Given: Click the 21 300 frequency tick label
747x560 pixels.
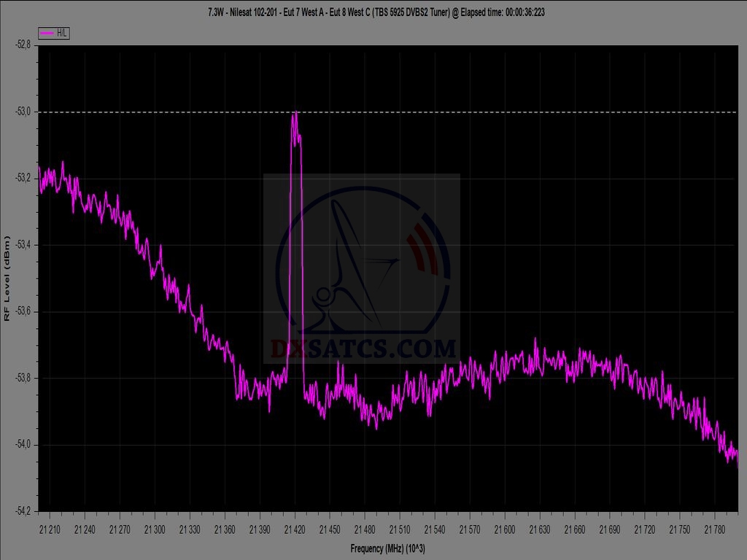Looking at the screenshot, I should [155, 529].
